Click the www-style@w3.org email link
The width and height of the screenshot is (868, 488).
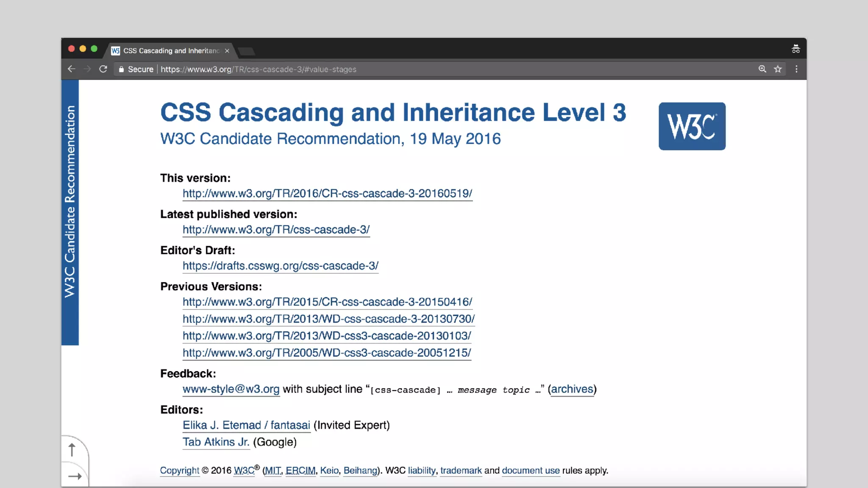[x=231, y=389]
